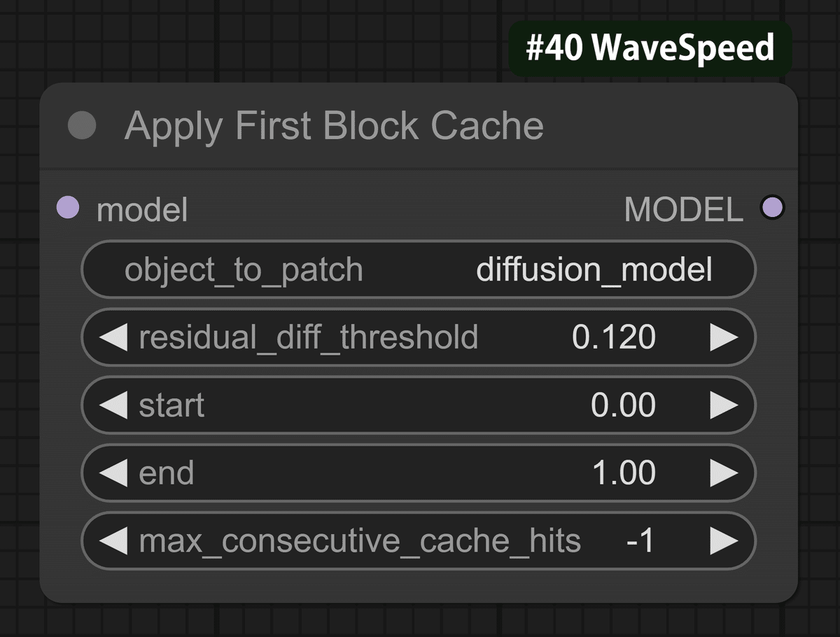Click the model input port on Apply First Block Cache
840x637 pixels.
click(68, 208)
